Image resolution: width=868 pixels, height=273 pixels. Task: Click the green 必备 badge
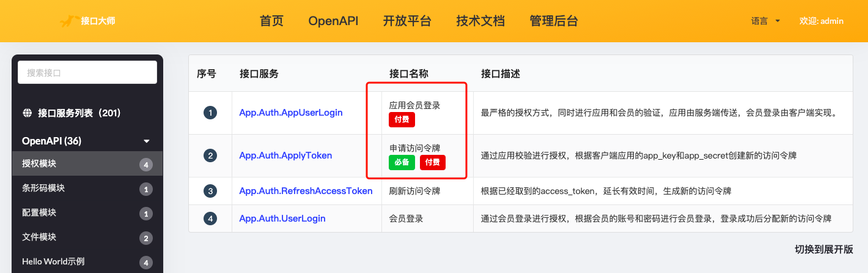[402, 162]
